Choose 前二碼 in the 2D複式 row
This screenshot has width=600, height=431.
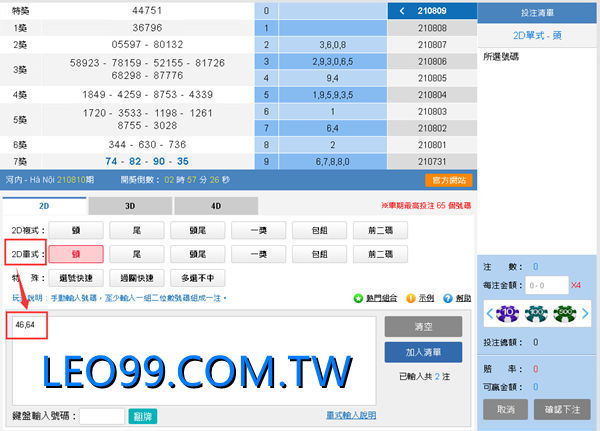(x=380, y=230)
